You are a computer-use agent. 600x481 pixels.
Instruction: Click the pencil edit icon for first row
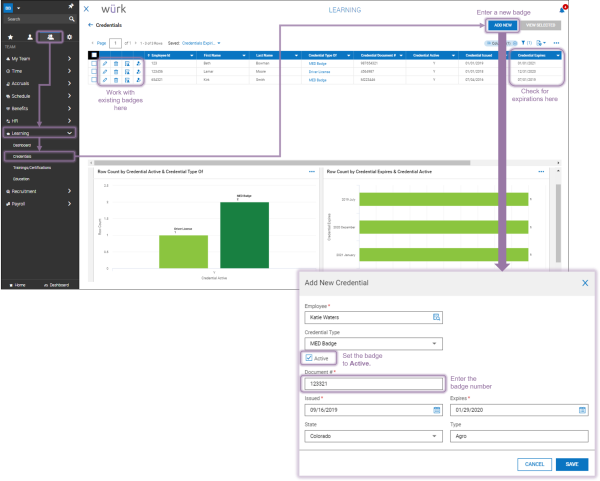click(x=105, y=64)
